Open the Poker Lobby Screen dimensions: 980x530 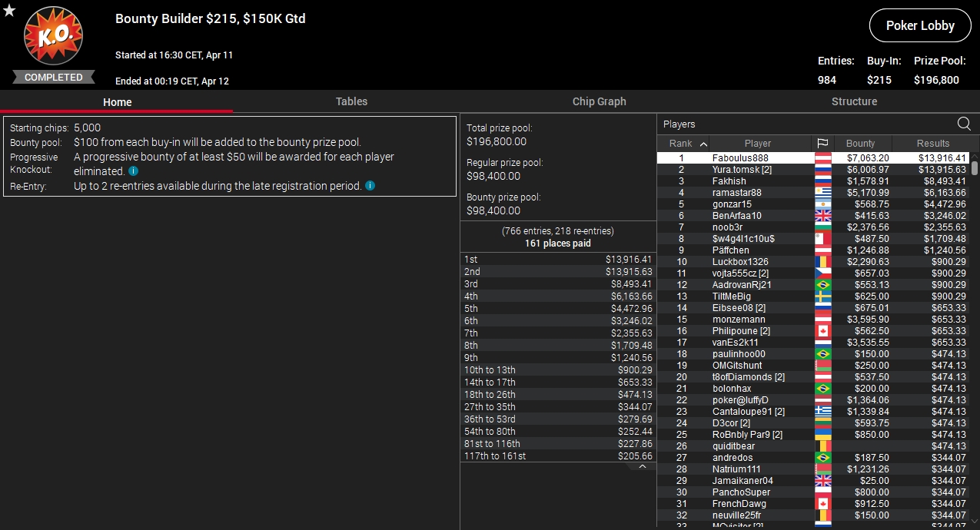[920, 25]
